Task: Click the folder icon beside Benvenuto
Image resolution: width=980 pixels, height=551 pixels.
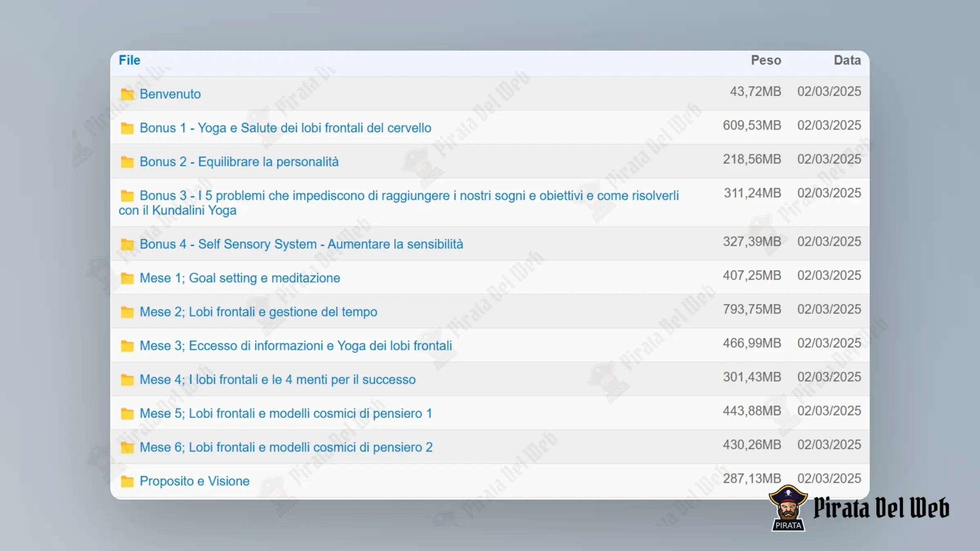Action: [x=127, y=94]
